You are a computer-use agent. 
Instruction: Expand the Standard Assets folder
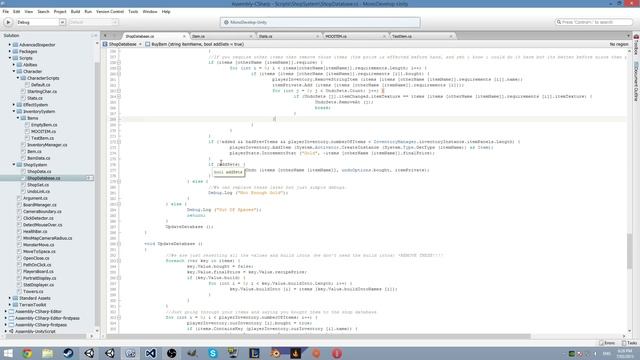click(10, 298)
